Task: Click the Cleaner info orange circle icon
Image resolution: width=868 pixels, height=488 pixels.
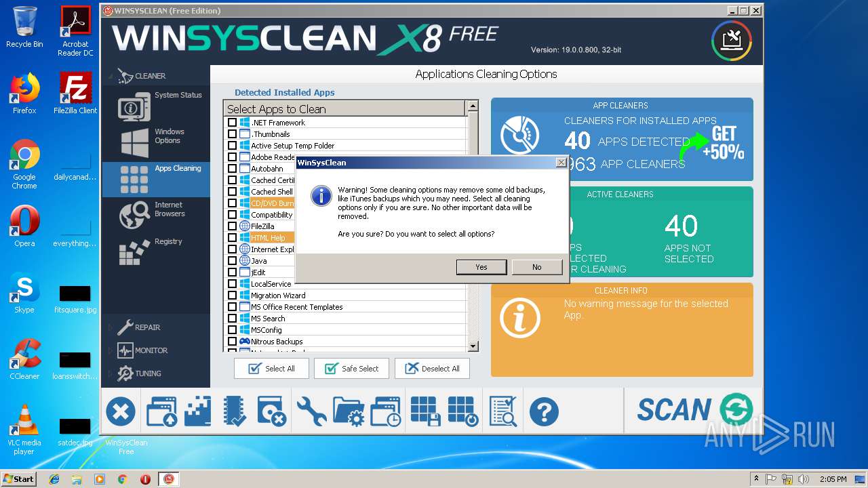Action: click(x=520, y=317)
